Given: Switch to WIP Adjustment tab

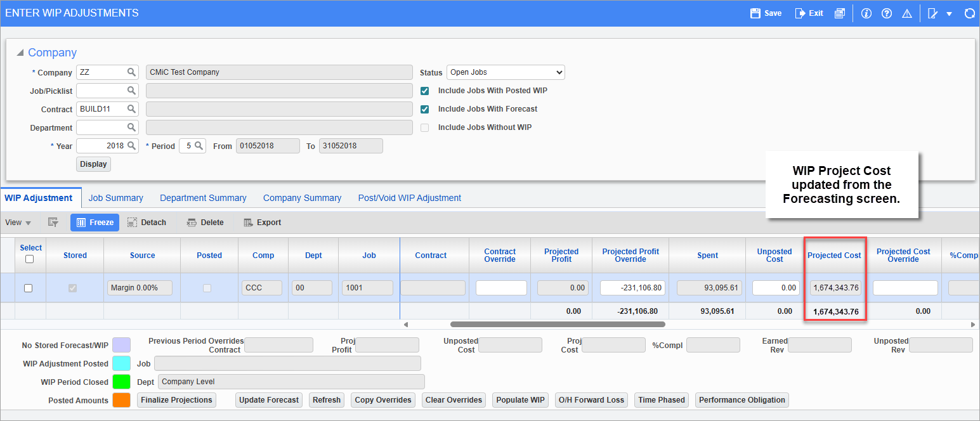Looking at the screenshot, I should (39, 198).
